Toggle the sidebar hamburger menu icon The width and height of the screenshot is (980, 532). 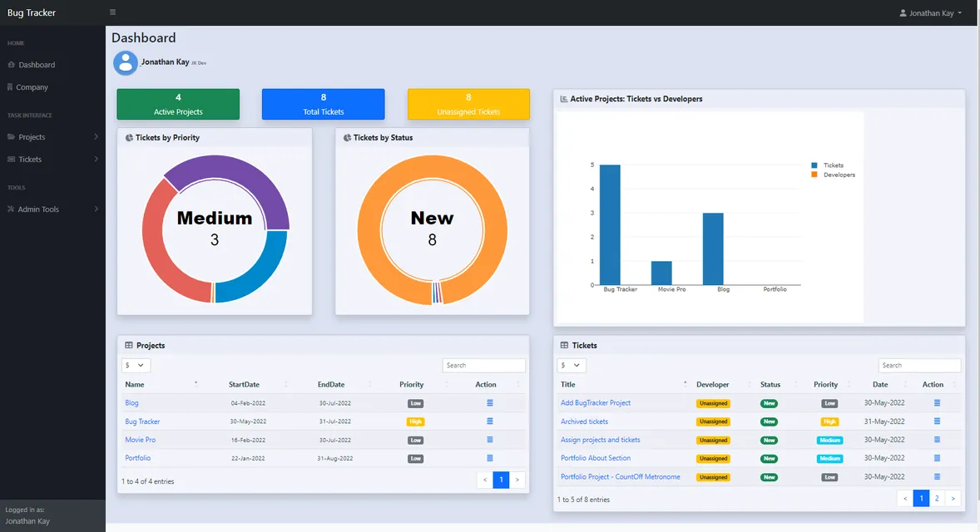[112, 12]
